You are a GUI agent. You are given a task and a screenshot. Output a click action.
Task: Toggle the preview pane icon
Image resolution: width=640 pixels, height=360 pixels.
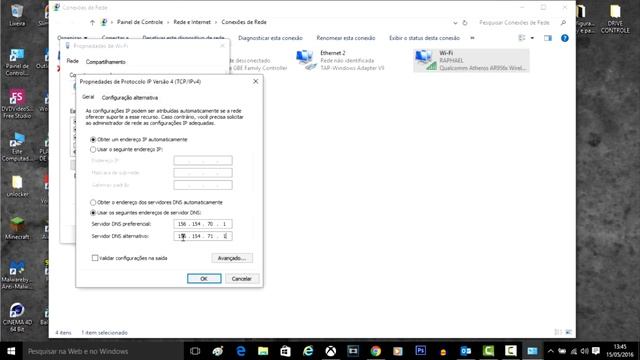click(x=548, y=38)
